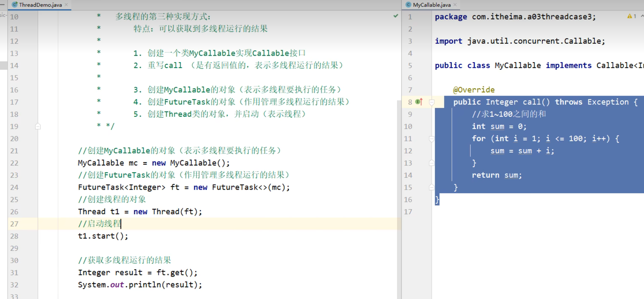
Task: Click the class icon on ThreadDemo.java tab
Action: (14, 5)
